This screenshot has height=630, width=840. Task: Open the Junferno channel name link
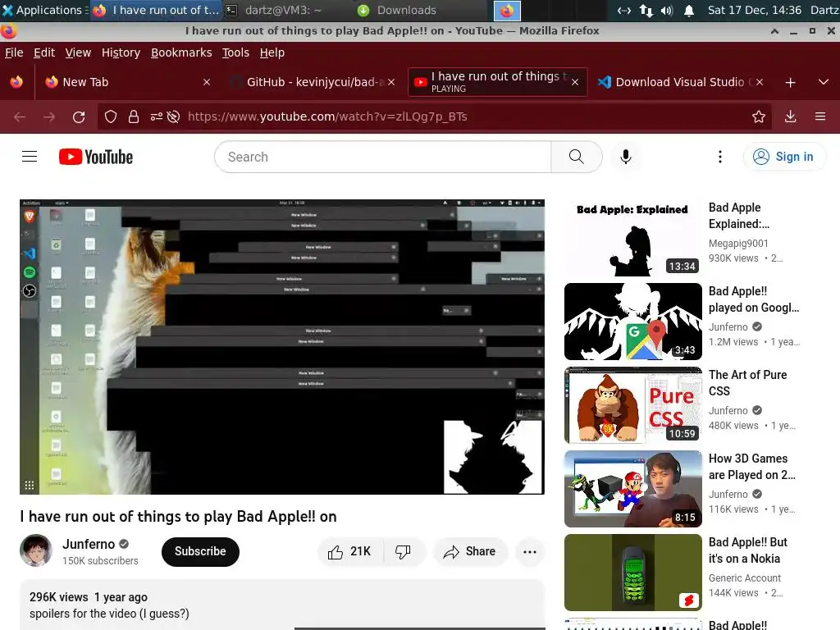tap(89, 544)
